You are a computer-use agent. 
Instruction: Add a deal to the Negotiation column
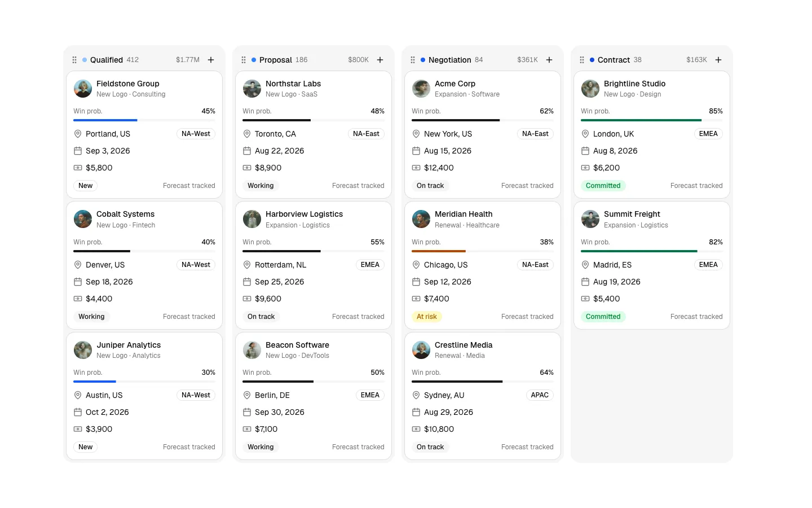pos(549,60)
